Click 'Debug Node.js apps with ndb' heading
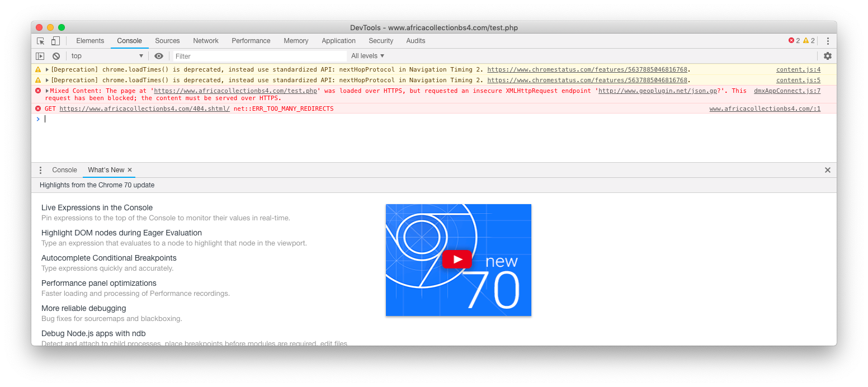The height and width of the screenshot is (387, 868). click(93, 333)
